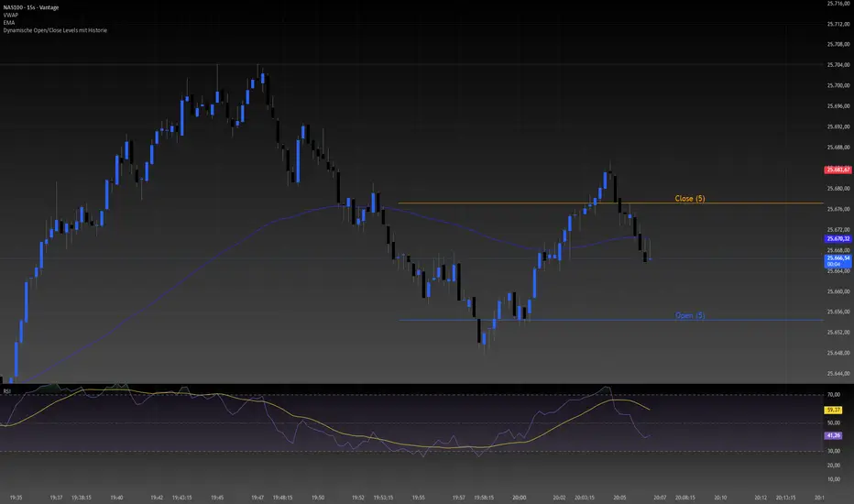Click the purple 41,26 RSI value tag

click(x=833, y=435)
